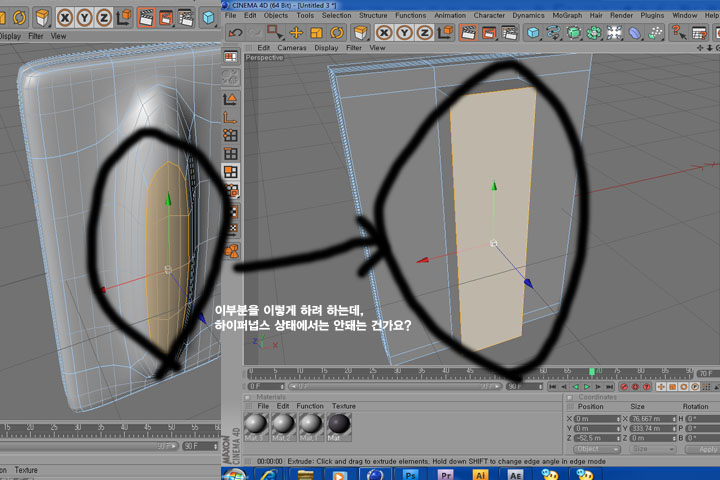Viewport: 720px width, 480px height.
Task: Select the Object Axis tool in left palette
Action: pos(231,117)
